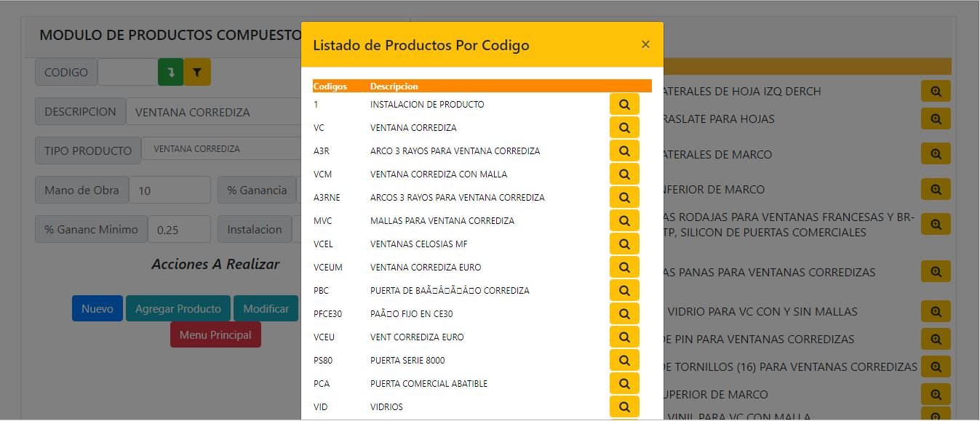Image resolution: width=980 pixels, height=421 pixels.
Task: Click the Nuevo button
Action: (97, 308)
